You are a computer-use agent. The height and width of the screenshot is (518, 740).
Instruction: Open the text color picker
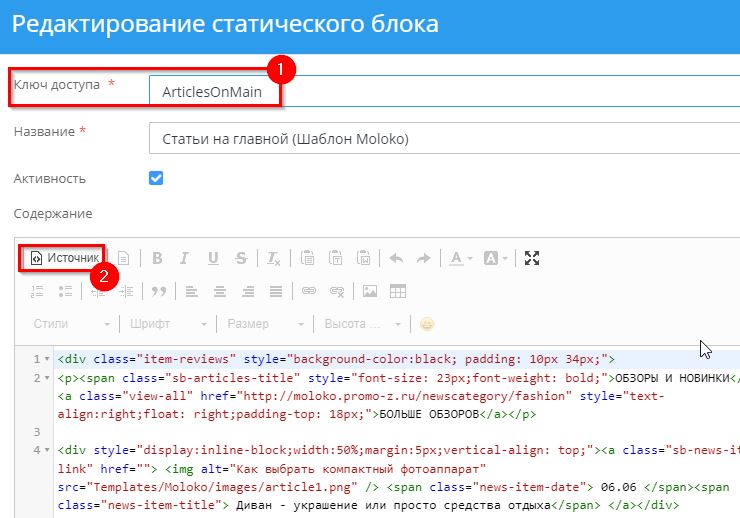[x=460, y=258]
